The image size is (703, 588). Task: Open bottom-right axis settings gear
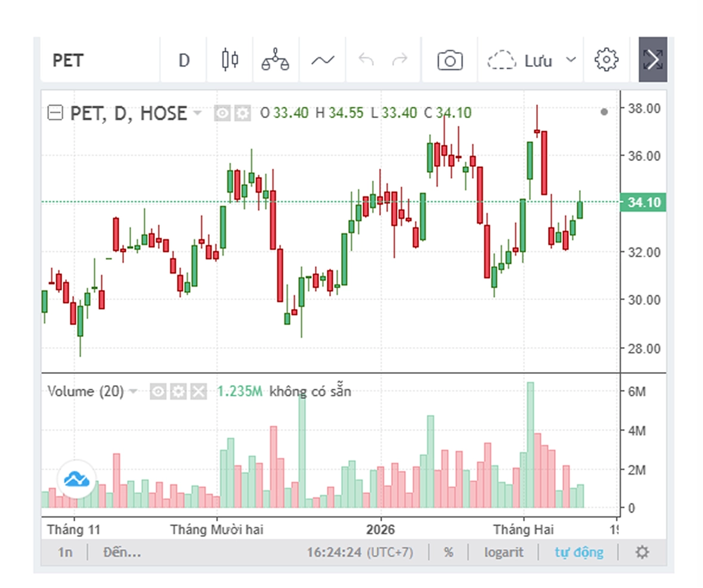pyautogui.click(x=642, y=552)
